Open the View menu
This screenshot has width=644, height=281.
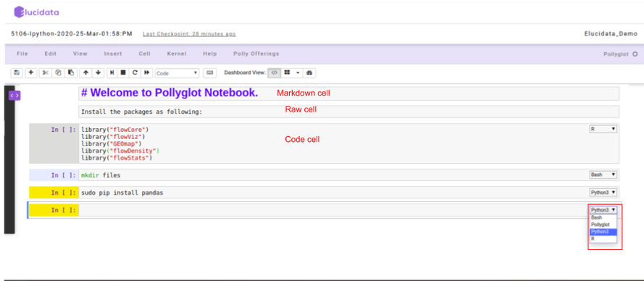[80, 54]
